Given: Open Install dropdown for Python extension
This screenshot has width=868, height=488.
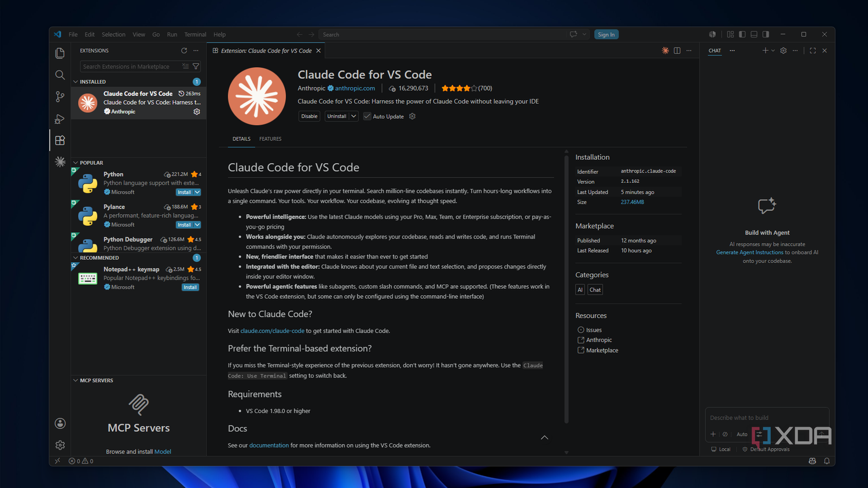Looking at the screenshot, I should pos(197,192).
